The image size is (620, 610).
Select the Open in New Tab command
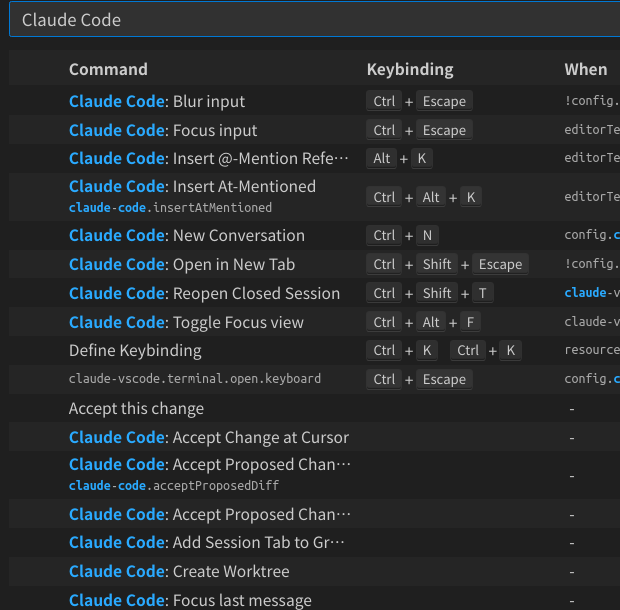point(314,264)
